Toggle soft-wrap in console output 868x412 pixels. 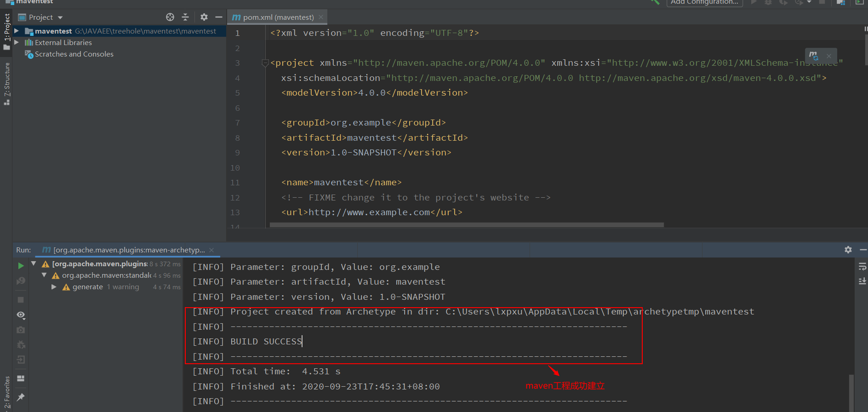(x=862, y=266)
